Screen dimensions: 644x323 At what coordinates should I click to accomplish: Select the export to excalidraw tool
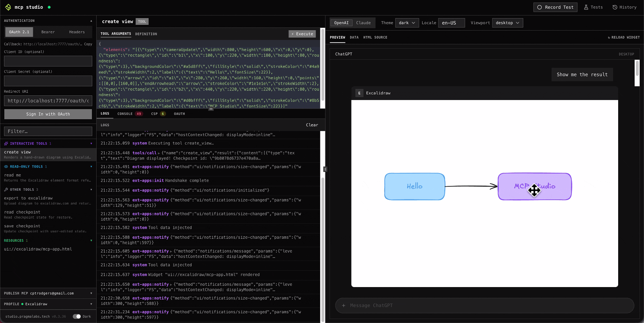[48, 201]
